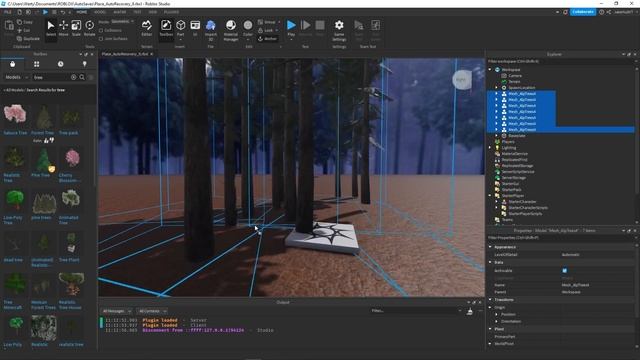This screenshot has height=360, width=640.
Task: Open the All Contexts dropdown in Output
Action: coord(152,311)
